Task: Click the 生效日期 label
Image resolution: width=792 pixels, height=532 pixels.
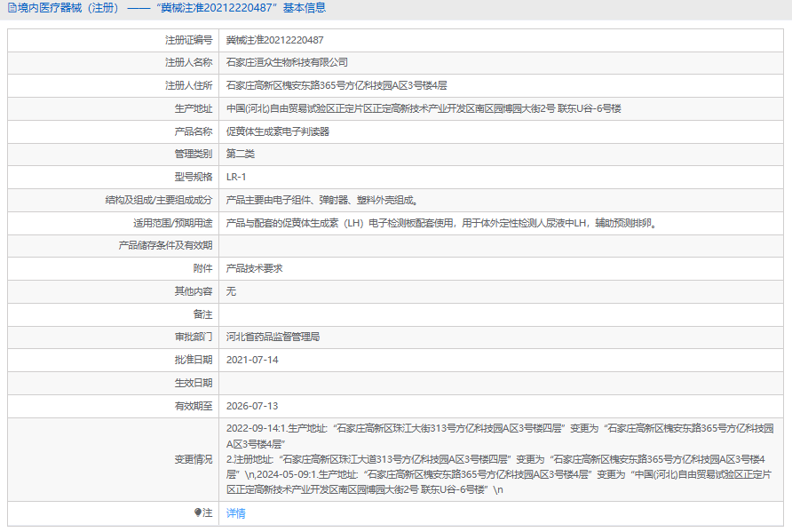Action: pos(194,383)
